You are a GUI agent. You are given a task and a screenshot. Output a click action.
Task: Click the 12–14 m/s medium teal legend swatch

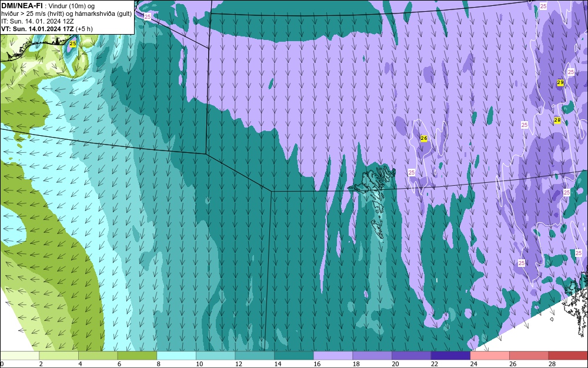coord(255,356)
